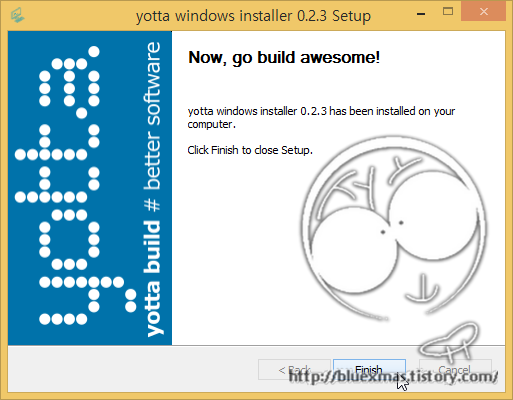This screenshot has height=400, width=513.
Task: Minimize the yotta installer window
Action: 421,14
